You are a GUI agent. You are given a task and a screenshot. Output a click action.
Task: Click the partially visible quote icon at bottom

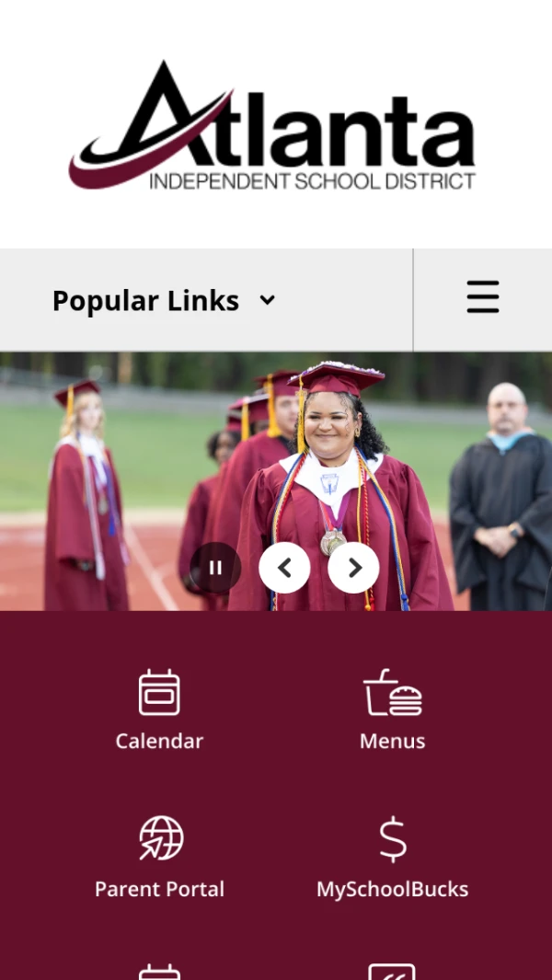pos(392,972)
